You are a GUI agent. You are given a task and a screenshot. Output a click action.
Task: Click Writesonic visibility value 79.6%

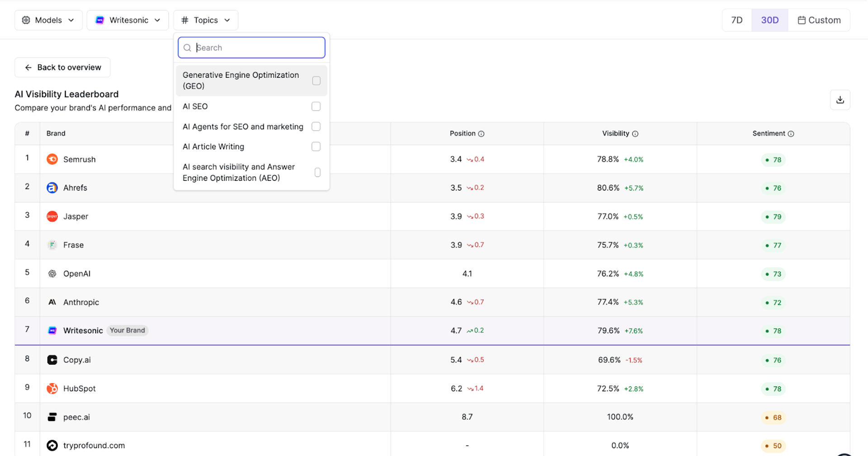609,330
